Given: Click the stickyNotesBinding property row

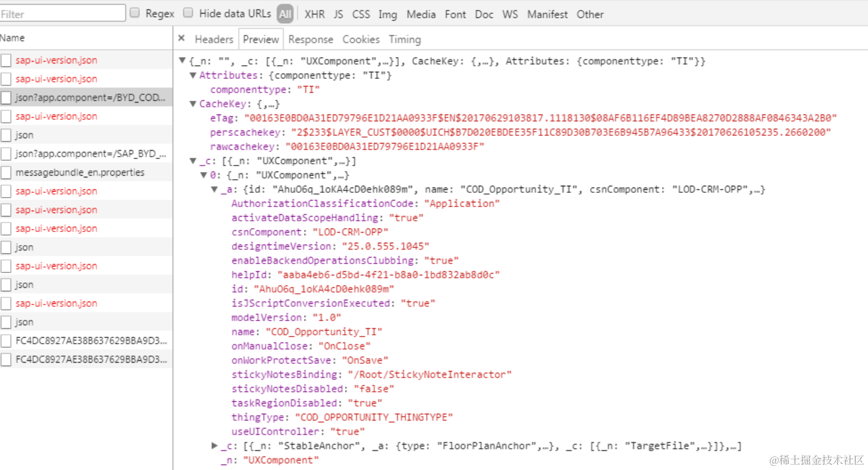Looking at the screenshot, I should tap(372, 374).
